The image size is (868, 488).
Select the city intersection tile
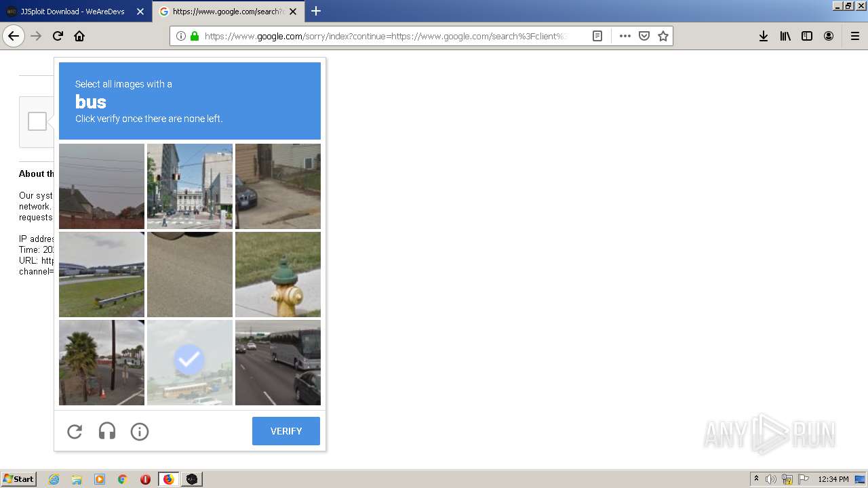coord(190,186)
